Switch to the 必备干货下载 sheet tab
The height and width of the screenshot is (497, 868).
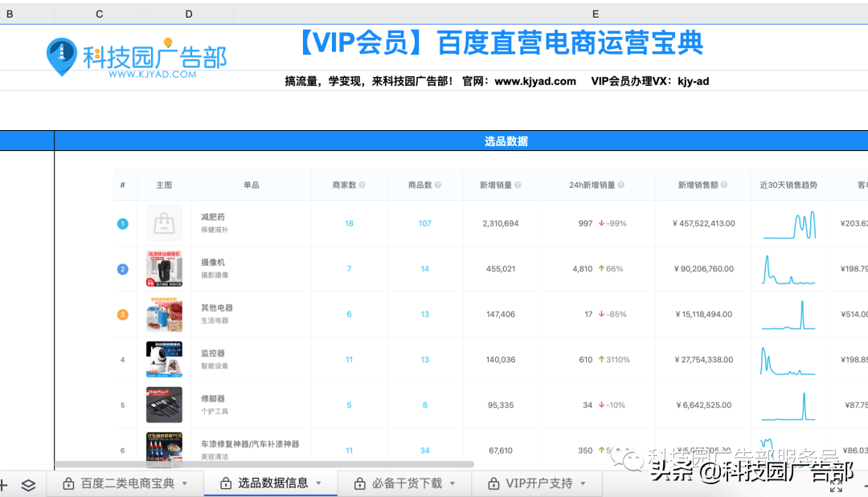click(x=407, y=483)
